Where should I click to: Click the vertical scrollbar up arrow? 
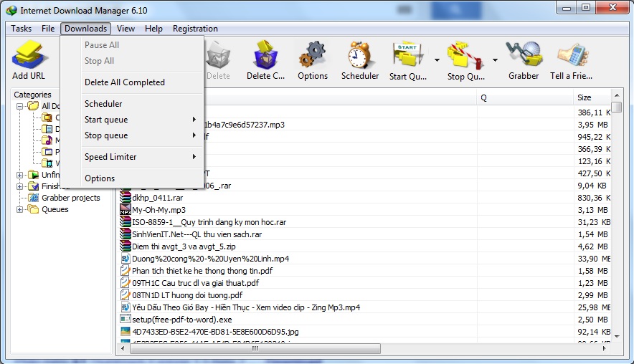click(617, 95)
